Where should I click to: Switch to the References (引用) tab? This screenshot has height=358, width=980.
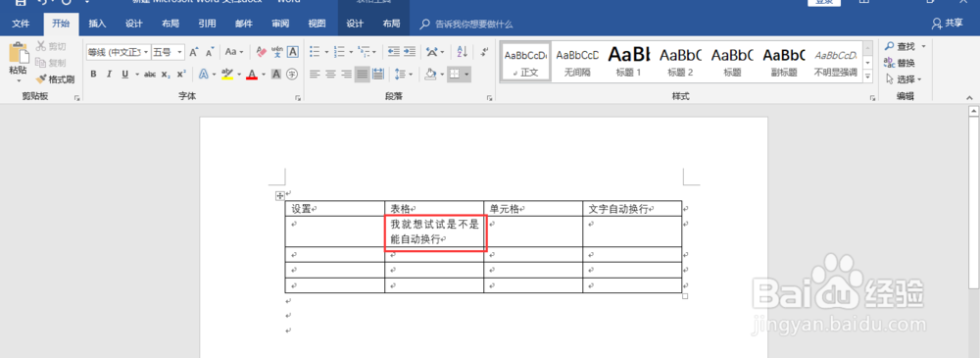coord(207,24)
